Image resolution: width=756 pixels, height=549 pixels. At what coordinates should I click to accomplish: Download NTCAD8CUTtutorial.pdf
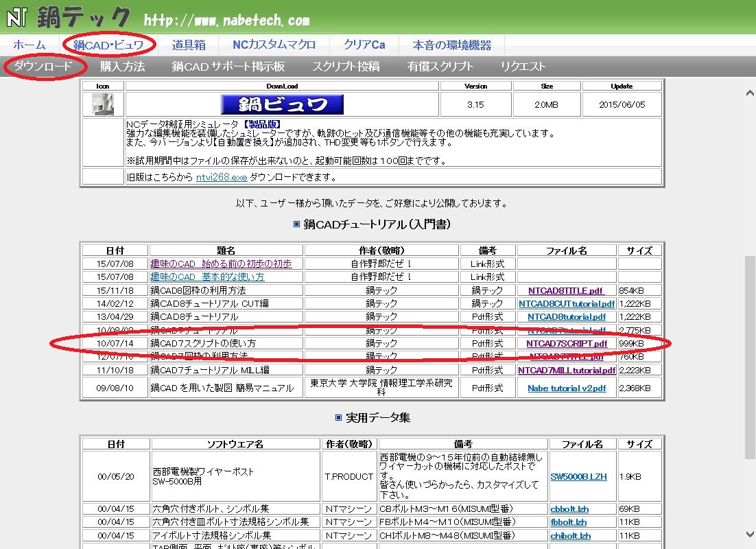pos(567,303)
